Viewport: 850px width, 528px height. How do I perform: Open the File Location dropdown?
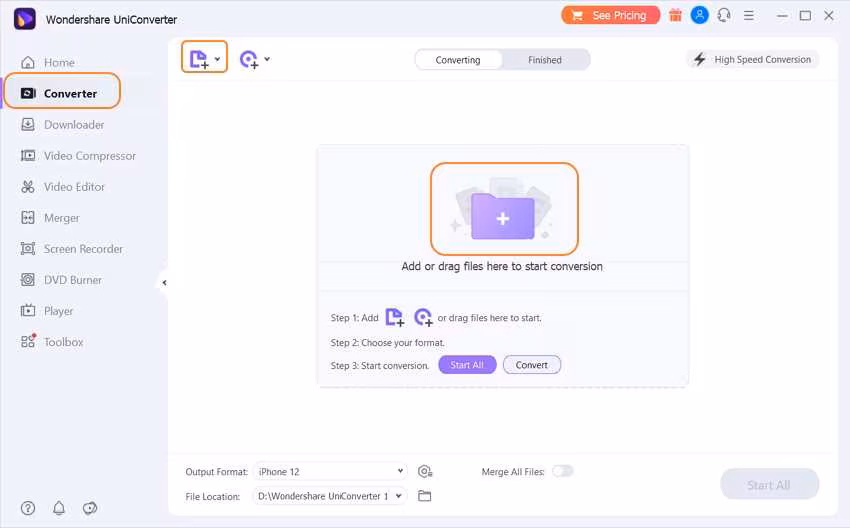[330, 496]
